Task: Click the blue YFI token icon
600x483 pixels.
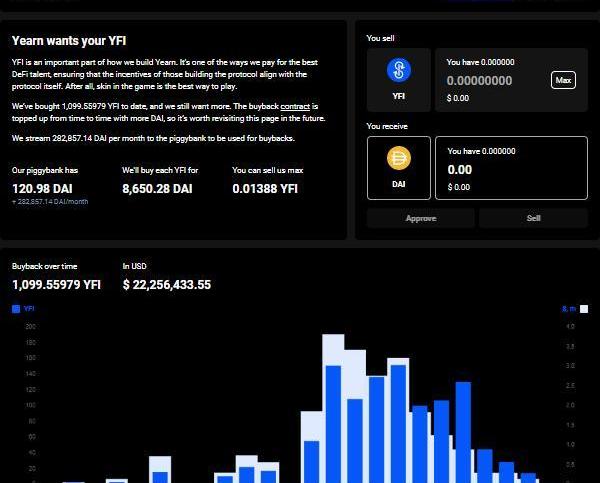Action: tap(399, 70)
